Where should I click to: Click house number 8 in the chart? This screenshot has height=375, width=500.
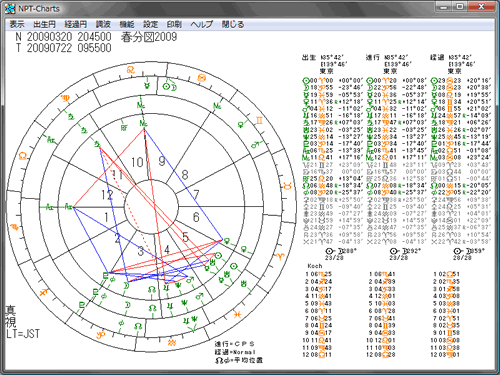tap(185, 175)
